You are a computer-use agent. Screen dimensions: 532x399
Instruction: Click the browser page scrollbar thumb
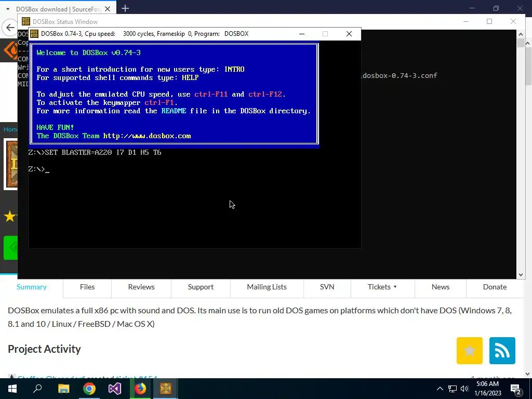tap(528, 66)
